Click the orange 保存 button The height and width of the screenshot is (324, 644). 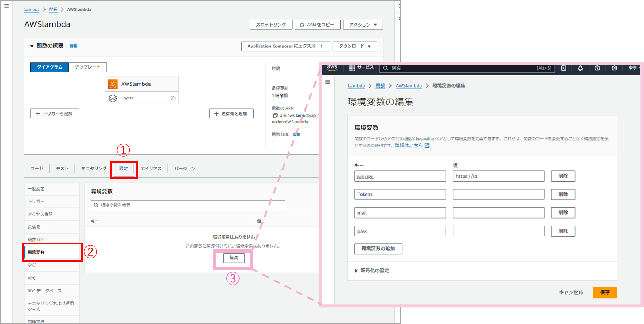(x=605, y=292)
